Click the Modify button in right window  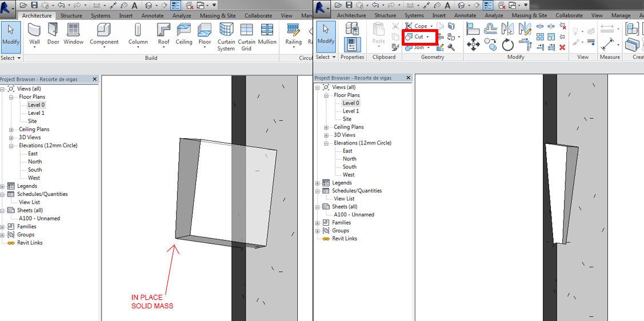pyautogui.click(x=326, y=37)
